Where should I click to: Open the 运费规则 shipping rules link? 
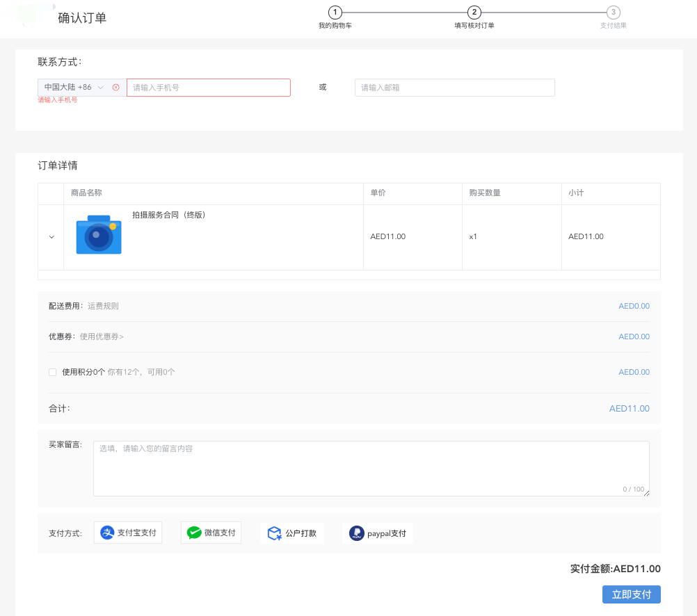click(x=103, y=306)
